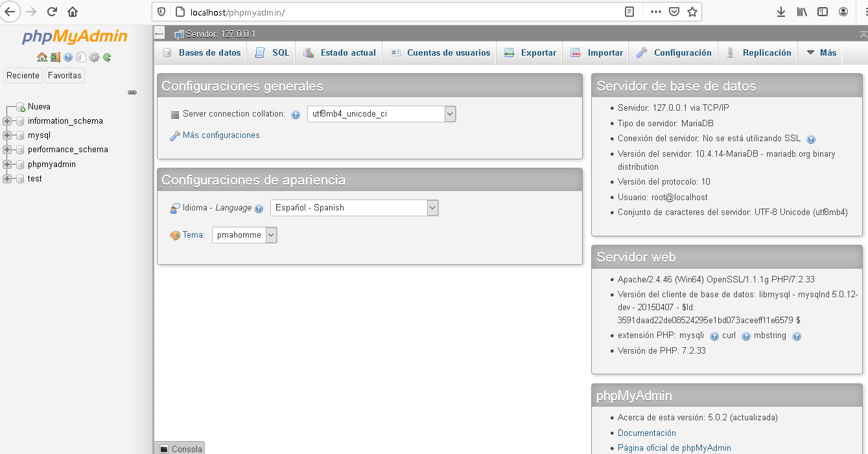Select the phpMyAdmin home icon
The height and width of the screenshot is (454, 868).
(42, 56)
